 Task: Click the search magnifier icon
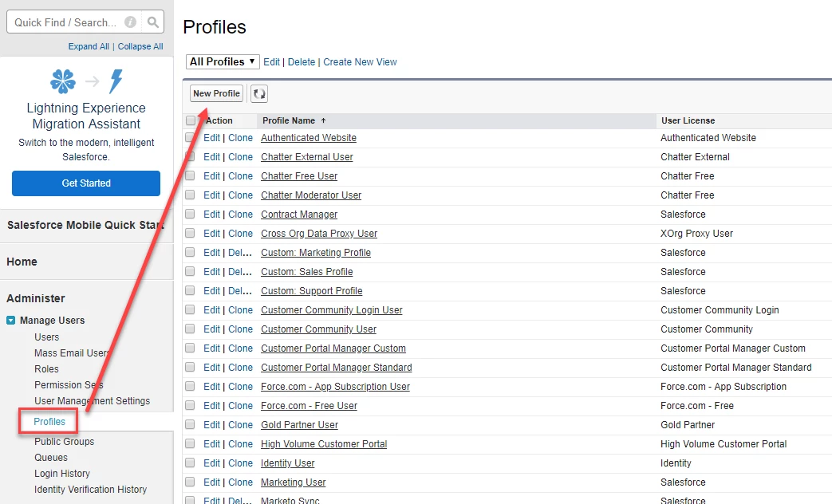153,22
